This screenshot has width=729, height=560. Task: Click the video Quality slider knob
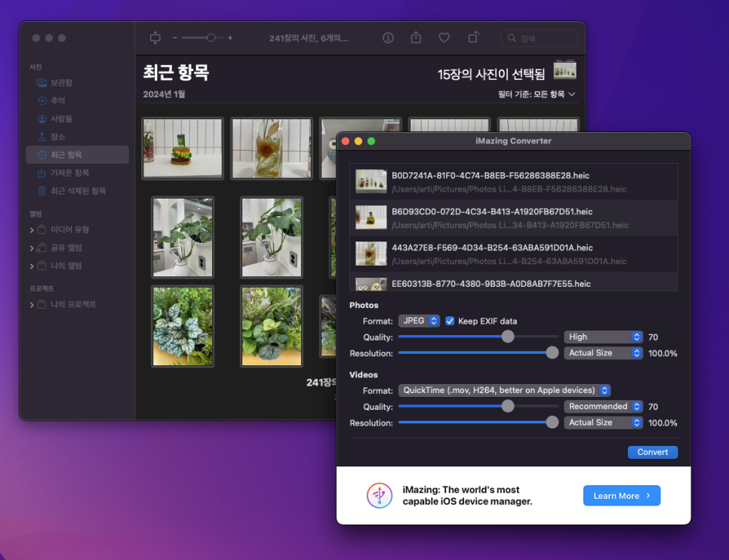point(508,407)
